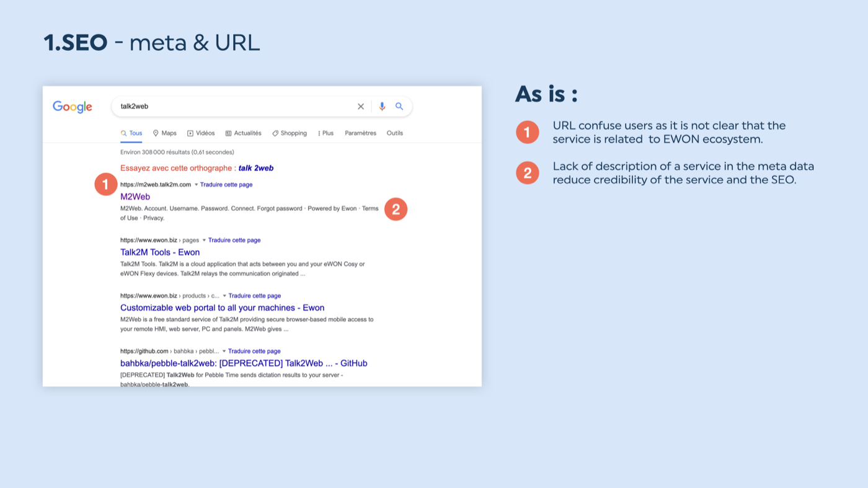The image size is (868, 488).
Task: Expand the arrow beside ewon.biz › pages
Action: 204,240
